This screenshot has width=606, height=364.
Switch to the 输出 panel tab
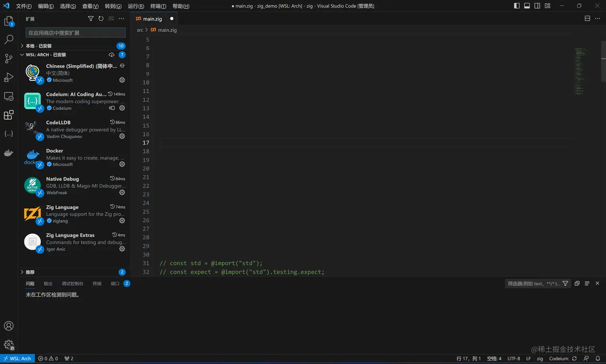[48, 283]
